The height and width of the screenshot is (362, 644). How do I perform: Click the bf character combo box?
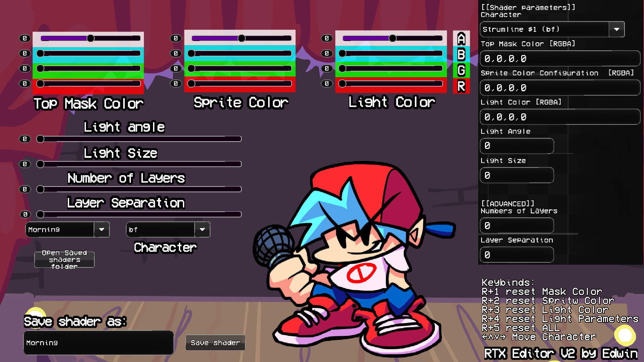tap(168, 229)
